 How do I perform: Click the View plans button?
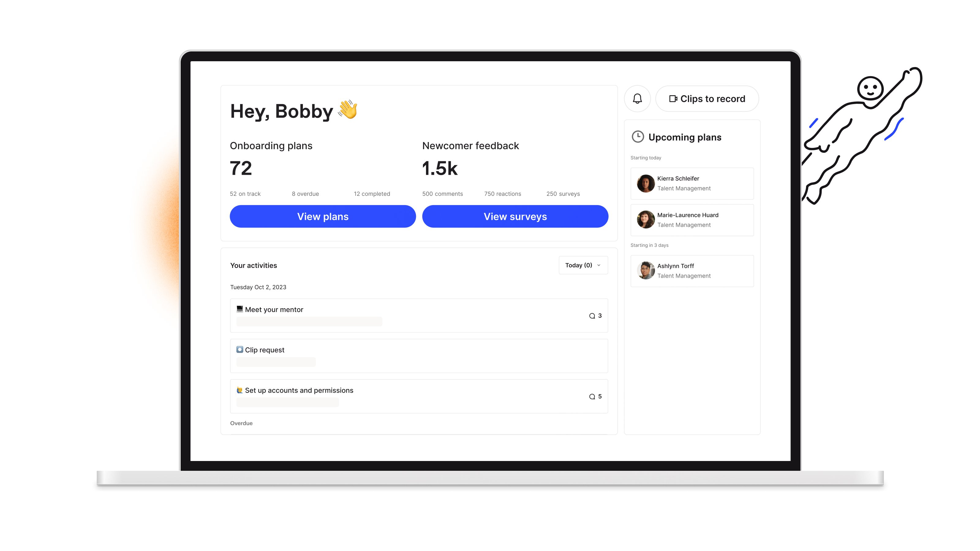click(322, 216)
